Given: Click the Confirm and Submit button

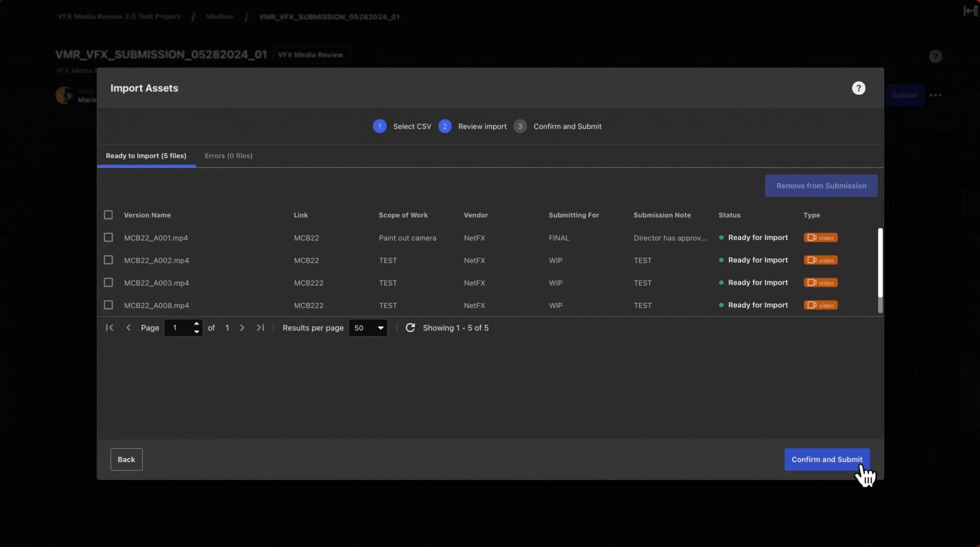Looking at the screenshot, I should coord(827,459).
